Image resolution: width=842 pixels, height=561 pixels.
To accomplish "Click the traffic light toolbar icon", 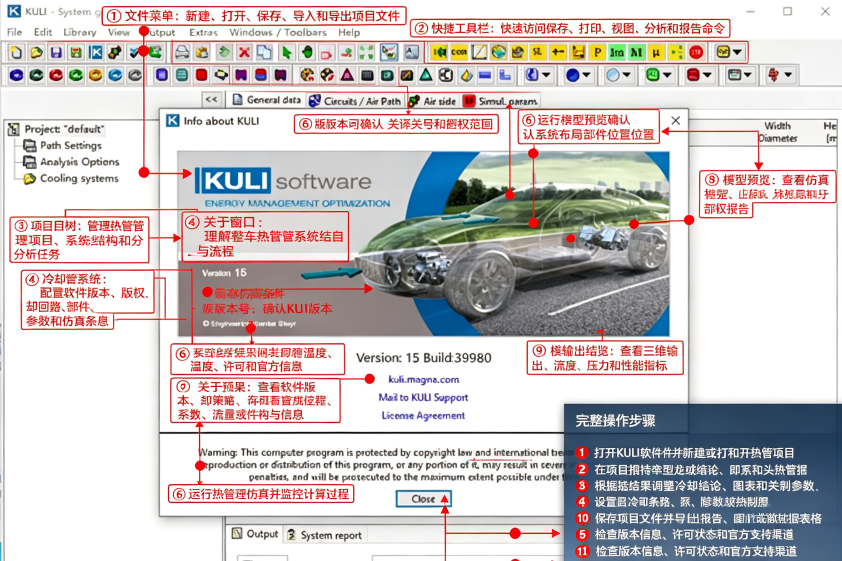I will coord(114,52).
